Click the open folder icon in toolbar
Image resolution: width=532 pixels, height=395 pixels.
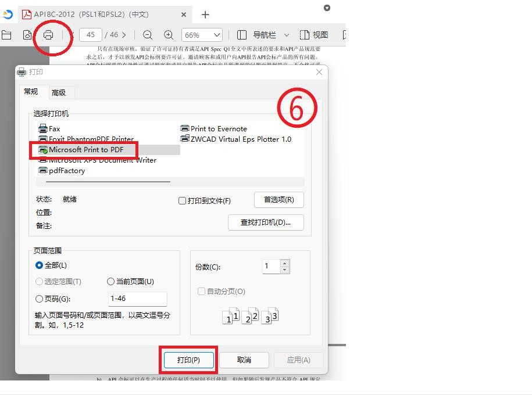(x=6, y=35)
